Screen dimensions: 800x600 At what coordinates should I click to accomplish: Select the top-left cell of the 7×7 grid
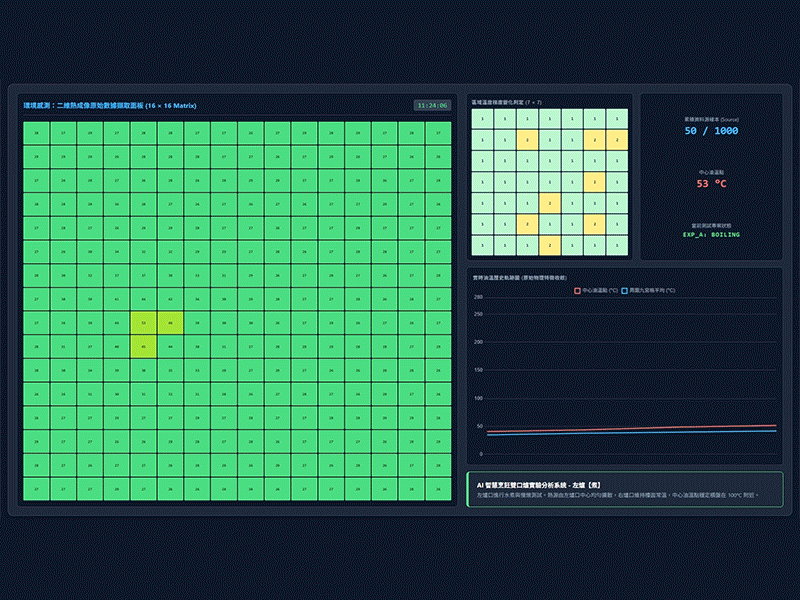(482, 119)
